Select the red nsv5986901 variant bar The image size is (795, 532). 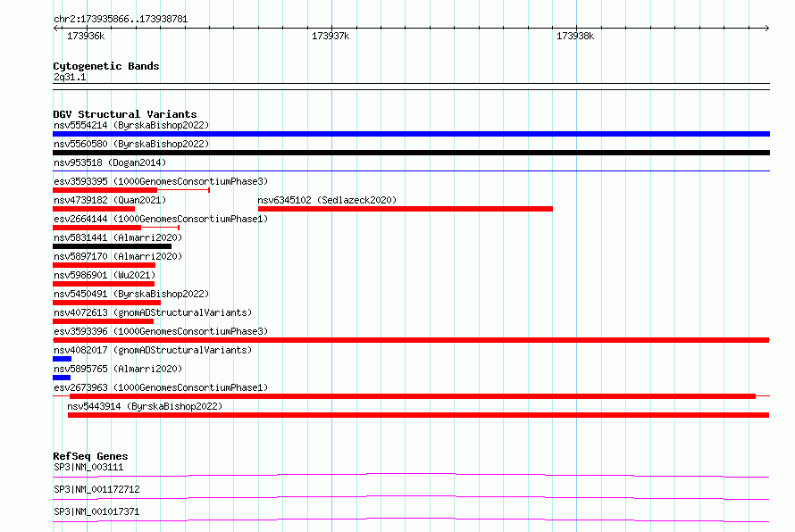[104, 284]
